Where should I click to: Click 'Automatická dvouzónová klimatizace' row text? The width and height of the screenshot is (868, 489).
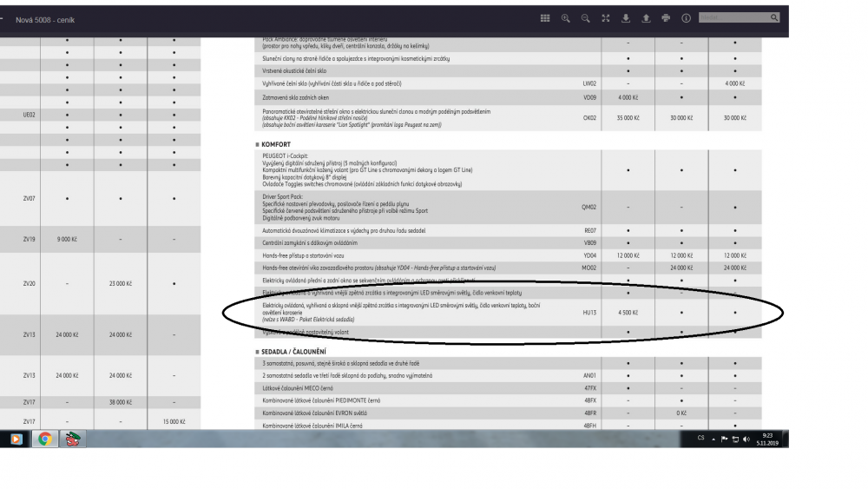click(344, 230)
